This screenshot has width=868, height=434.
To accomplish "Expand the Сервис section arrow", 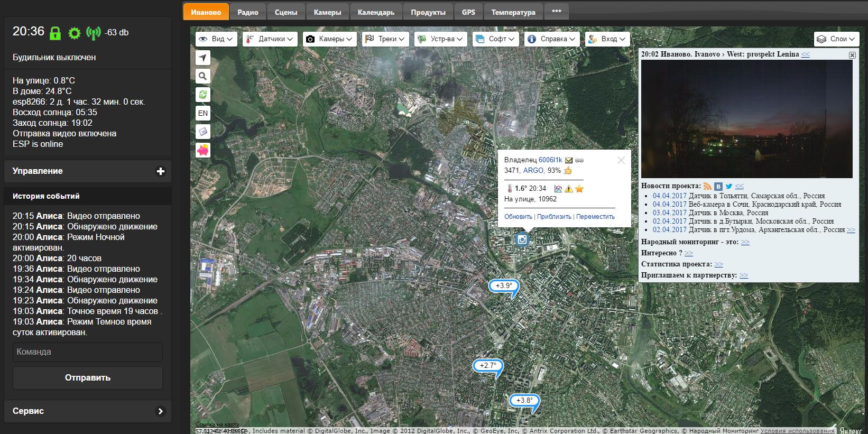I will pos(161,411).
